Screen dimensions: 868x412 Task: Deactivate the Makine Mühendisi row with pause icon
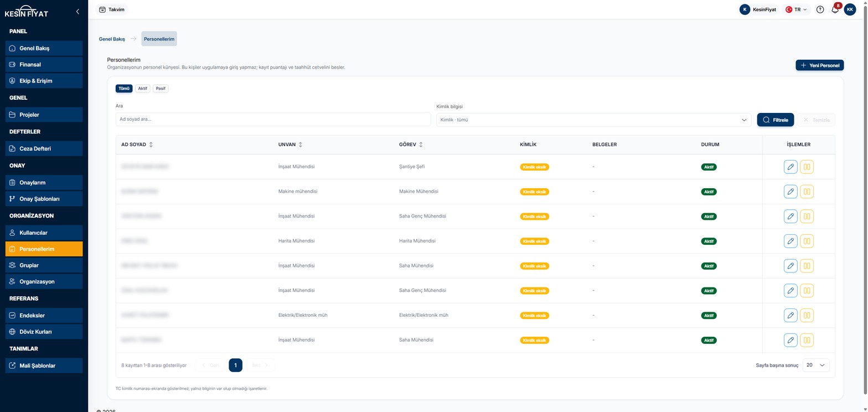tap(807, 192)
